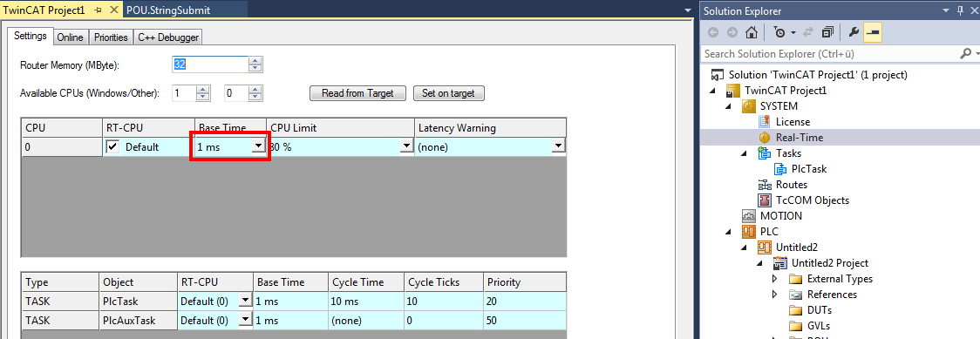
Task: Toggle Auto Hide pin on Solution Explorer
Action: [x=960, y=10]
